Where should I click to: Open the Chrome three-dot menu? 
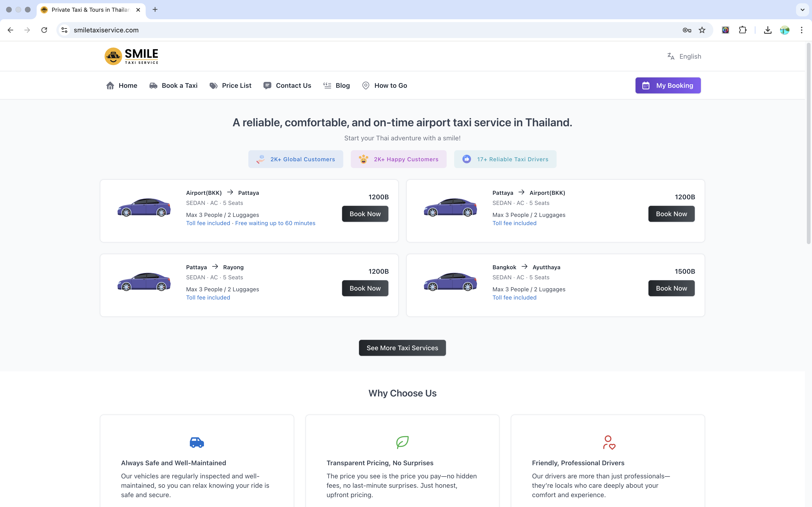pos(802,30)
